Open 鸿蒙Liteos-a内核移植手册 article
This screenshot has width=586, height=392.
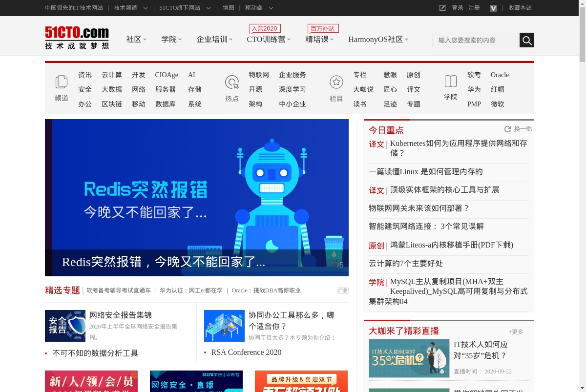point(452,245)
